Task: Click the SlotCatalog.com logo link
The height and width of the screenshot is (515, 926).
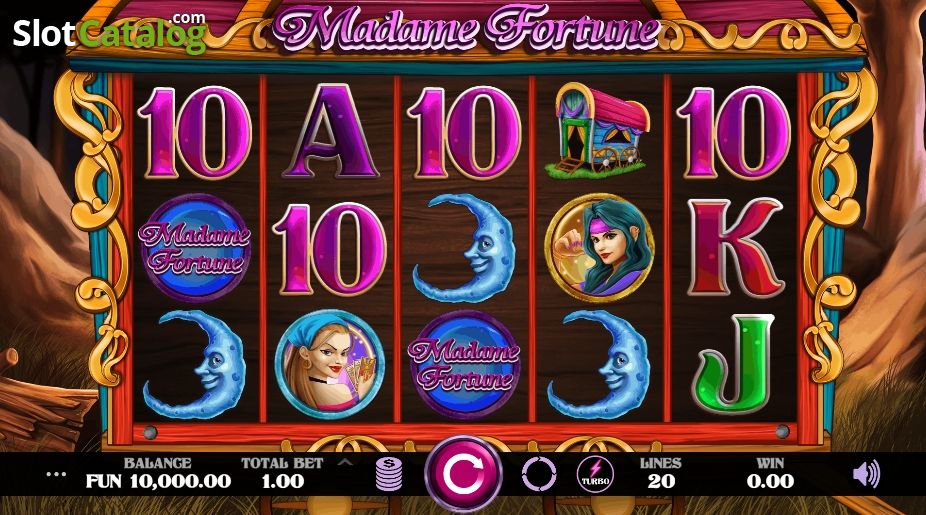Action: [110, 32]
